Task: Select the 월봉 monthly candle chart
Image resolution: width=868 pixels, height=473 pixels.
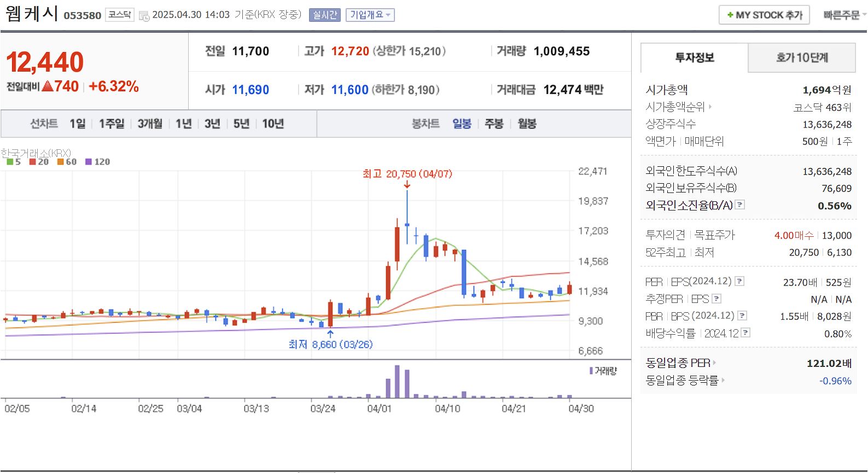Action: pyautogui.click(x=527, y=124)
